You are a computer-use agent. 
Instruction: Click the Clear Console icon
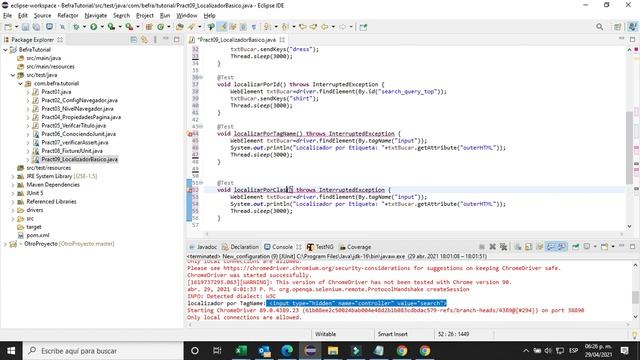pyautogui.click(x=518, y=247)
